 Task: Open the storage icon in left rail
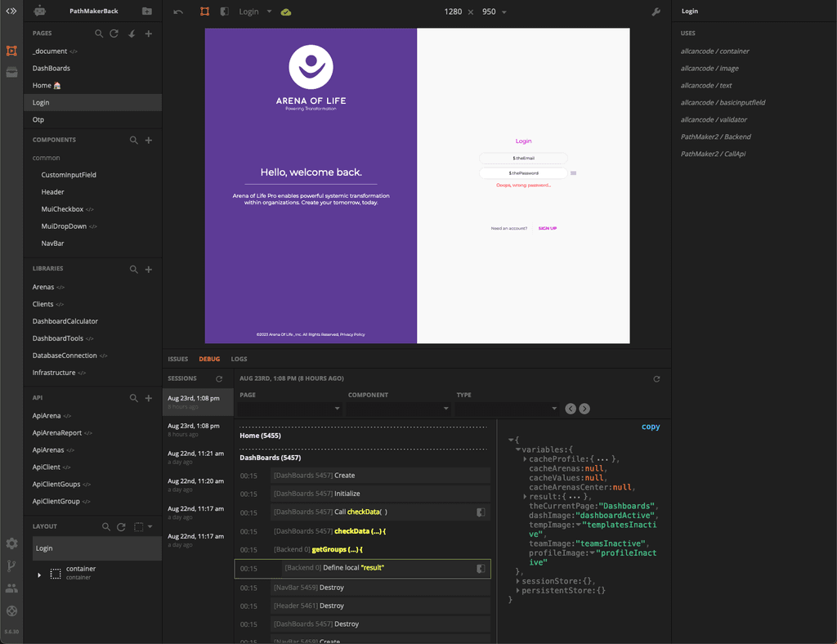11,73
